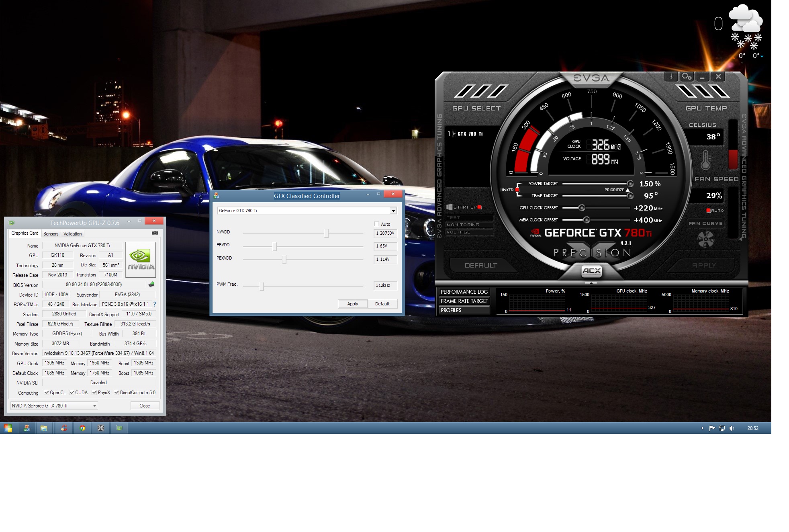Click the thermometer icon in GPU Temp

(x=705, y=160)
